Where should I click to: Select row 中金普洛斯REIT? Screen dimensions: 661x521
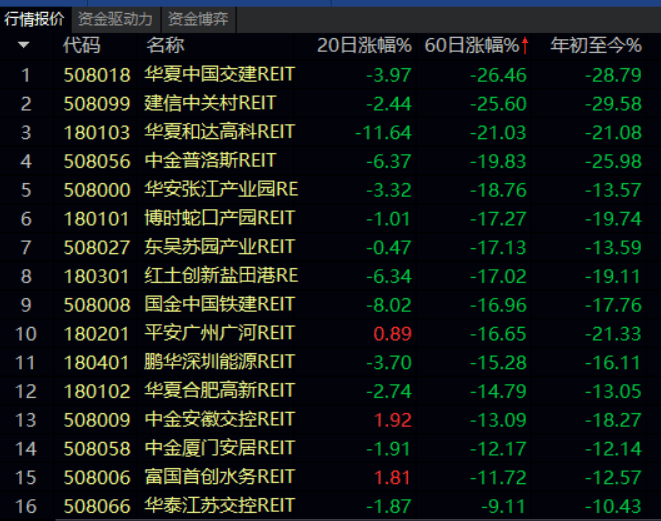point(330,161)
